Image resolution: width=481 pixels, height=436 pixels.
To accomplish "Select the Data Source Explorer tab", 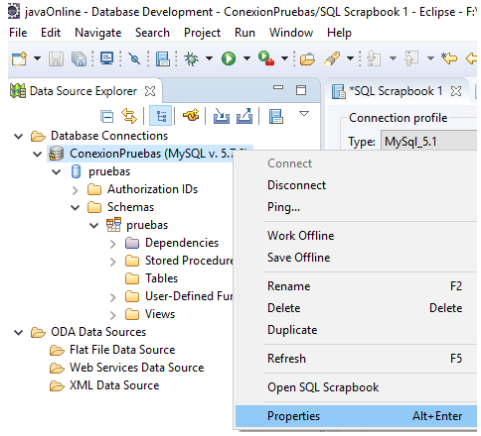I will 83,91.
